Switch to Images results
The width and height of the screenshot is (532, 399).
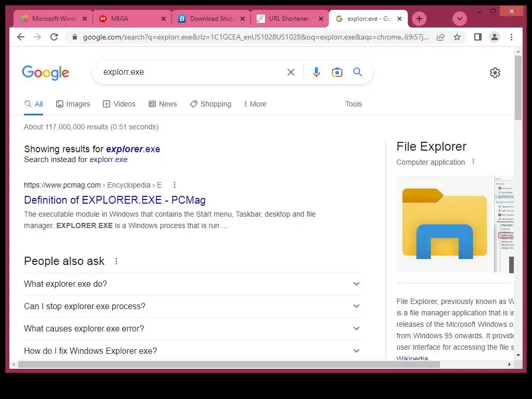(x=73, y=104)
